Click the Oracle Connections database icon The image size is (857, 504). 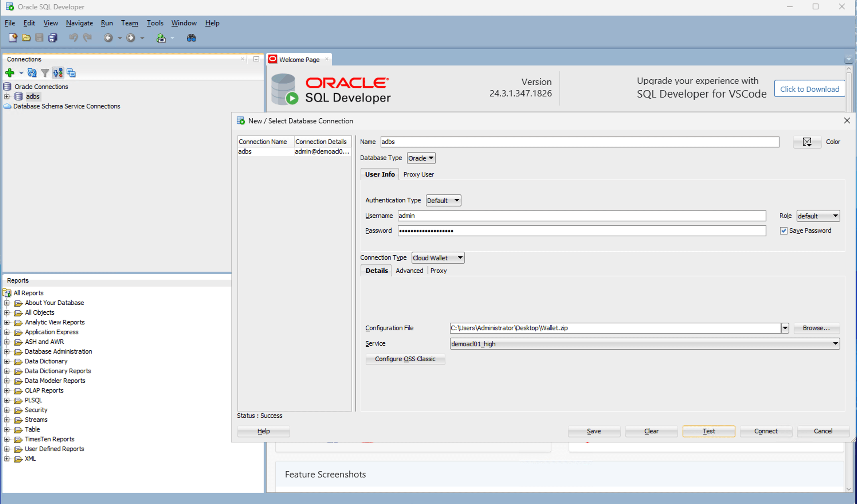[7, 86]
